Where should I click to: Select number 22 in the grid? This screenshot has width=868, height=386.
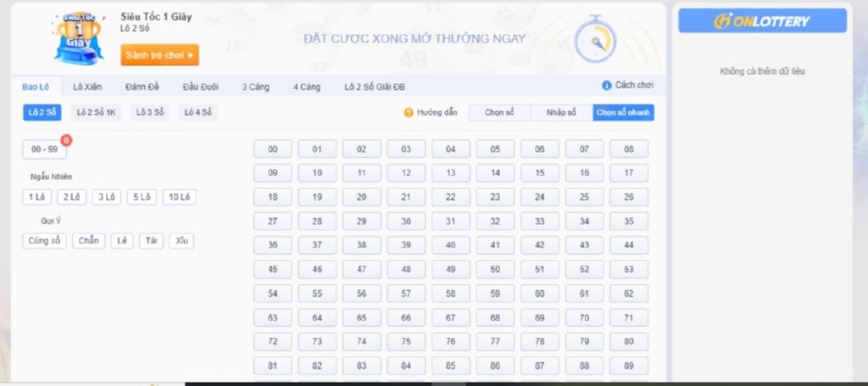[451, 197]
